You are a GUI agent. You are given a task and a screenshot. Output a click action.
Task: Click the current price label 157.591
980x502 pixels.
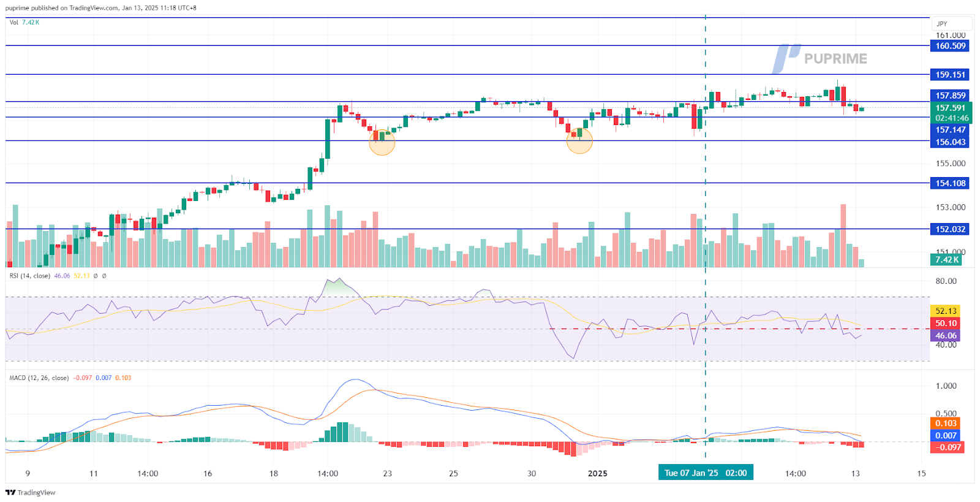950,108
